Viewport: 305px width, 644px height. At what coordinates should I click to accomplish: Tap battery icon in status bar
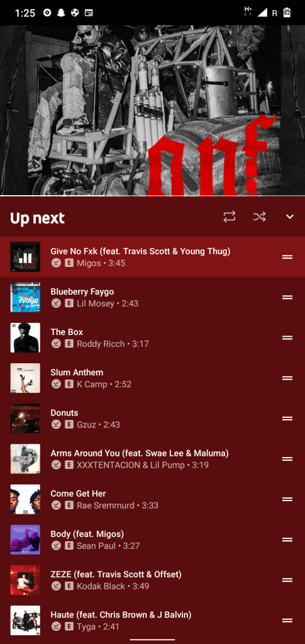(x=287, y=13)
